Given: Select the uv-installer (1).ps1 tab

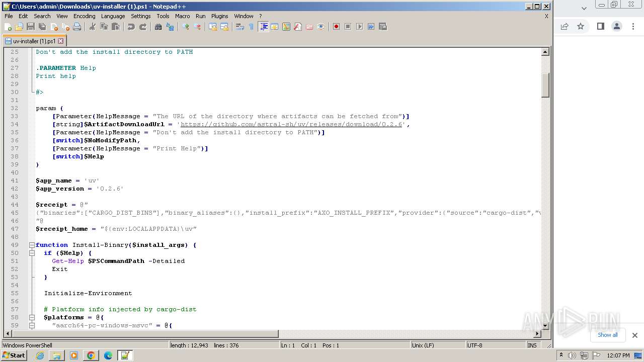Looking at the screenshot, I should click(x=34, y=41).
